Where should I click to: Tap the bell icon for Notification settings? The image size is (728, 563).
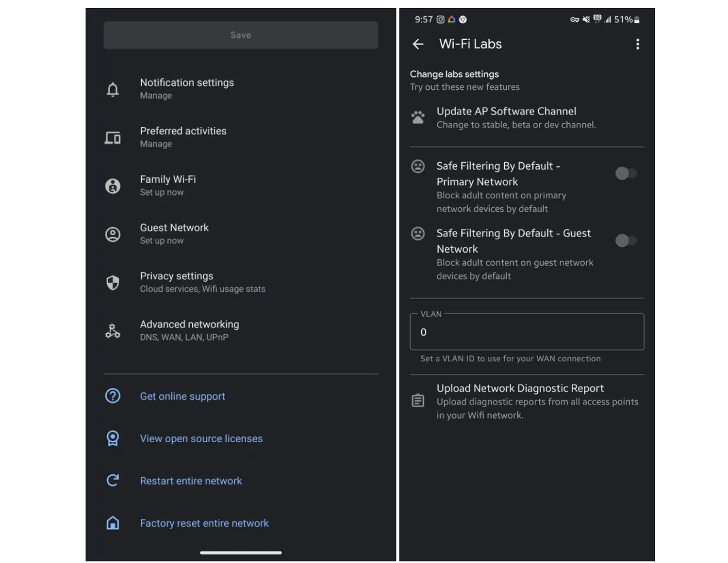pyautogui.click(x=113, y=89)
